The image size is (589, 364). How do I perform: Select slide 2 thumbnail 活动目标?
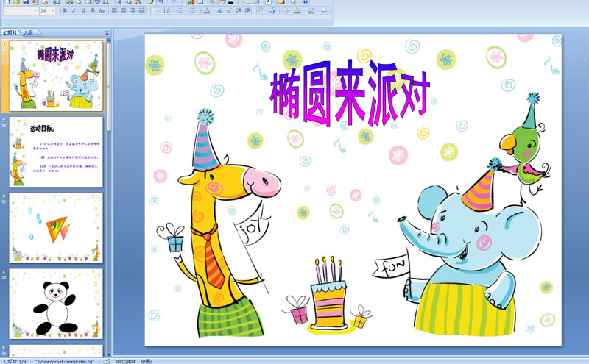[56, 152]
